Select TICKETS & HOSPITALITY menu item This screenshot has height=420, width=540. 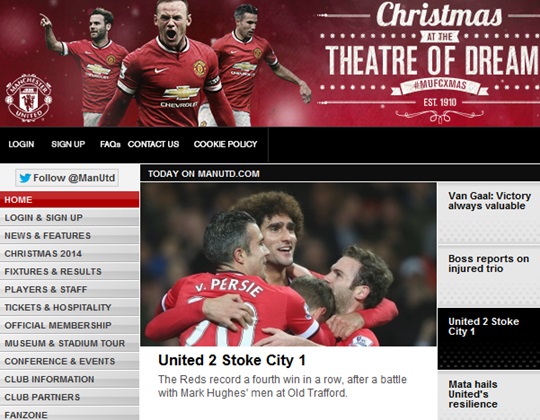[70, 307]
